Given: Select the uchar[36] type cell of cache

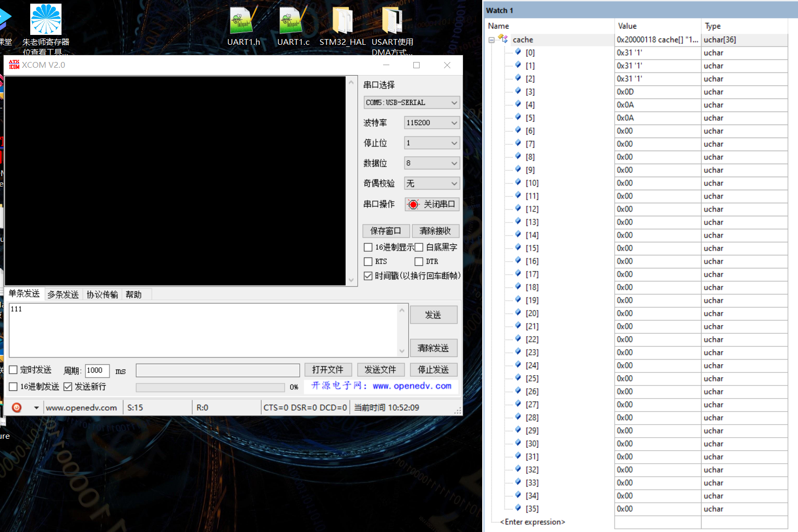Looking at the screenshot, I should click(744, 40).
